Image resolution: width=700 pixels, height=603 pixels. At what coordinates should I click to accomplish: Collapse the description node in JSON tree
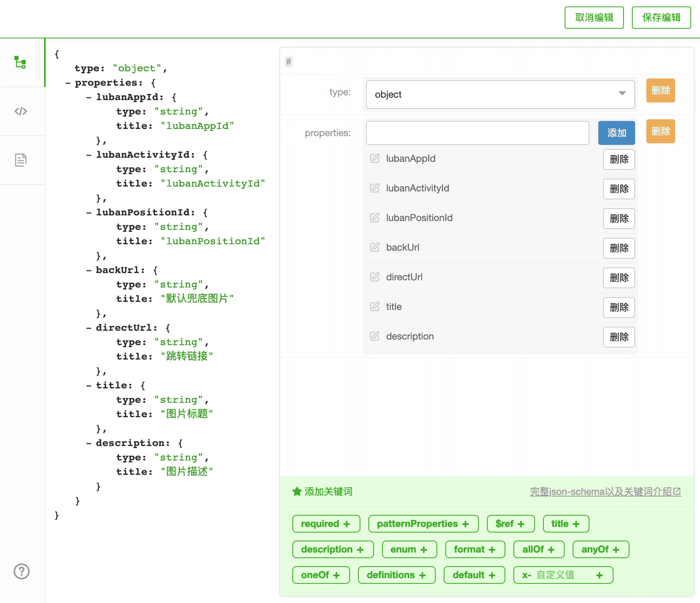89,443
